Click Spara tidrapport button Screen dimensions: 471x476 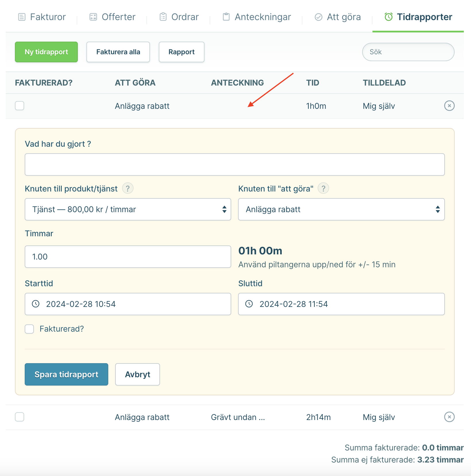pyautogui.click(x=66, y=374)
